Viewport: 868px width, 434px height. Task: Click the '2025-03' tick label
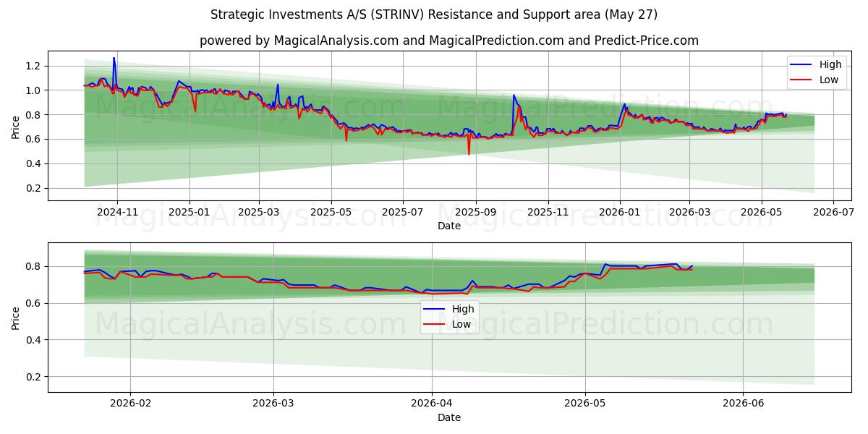pos(260,213)
